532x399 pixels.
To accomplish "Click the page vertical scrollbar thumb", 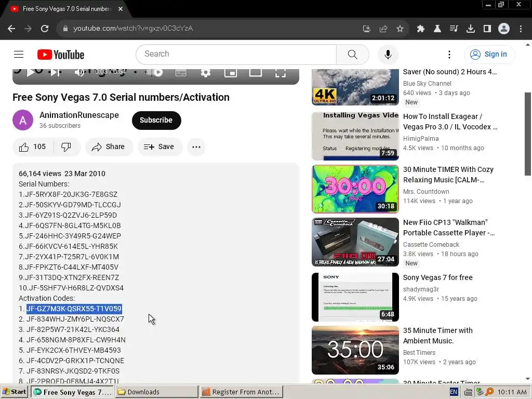I will 528,134.
